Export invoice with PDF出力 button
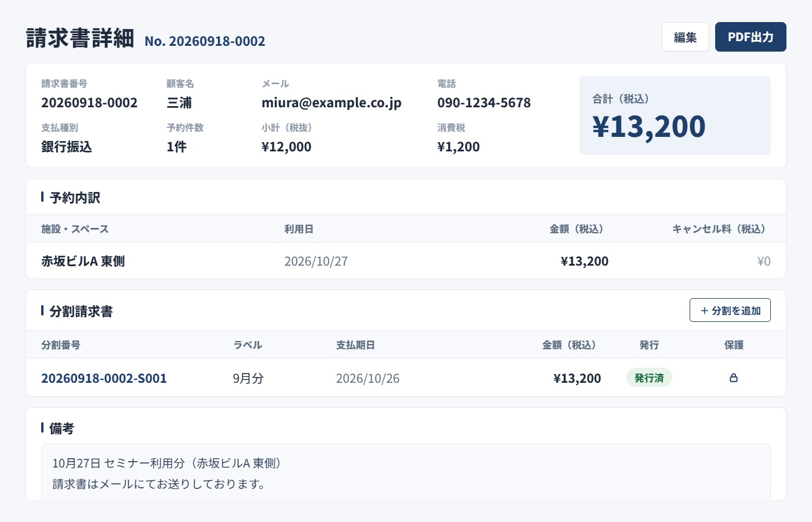 click(751, 37)
